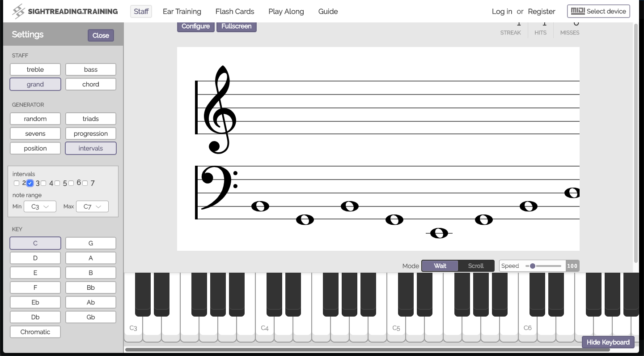The width and height of the screenshot is (644, 356).
Task: Switch mode to Wait
Action: (440, 266)
